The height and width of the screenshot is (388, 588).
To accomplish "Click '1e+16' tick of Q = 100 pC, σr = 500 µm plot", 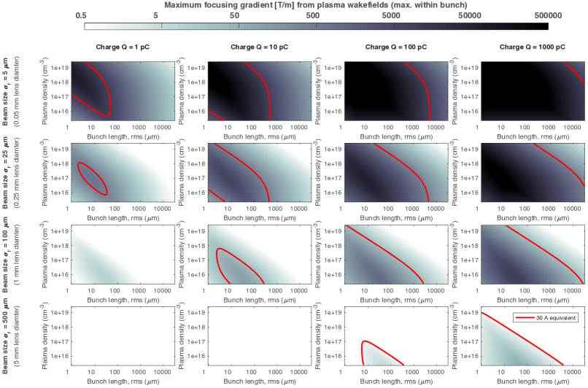I will pyautogui.click(x=333, y=356).
